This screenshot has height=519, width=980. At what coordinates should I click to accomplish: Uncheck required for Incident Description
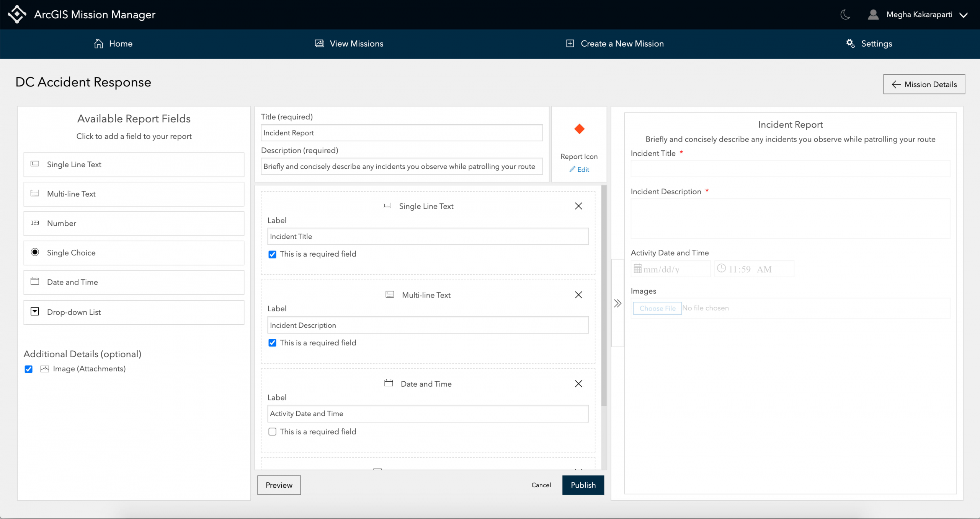click(272, 343)
